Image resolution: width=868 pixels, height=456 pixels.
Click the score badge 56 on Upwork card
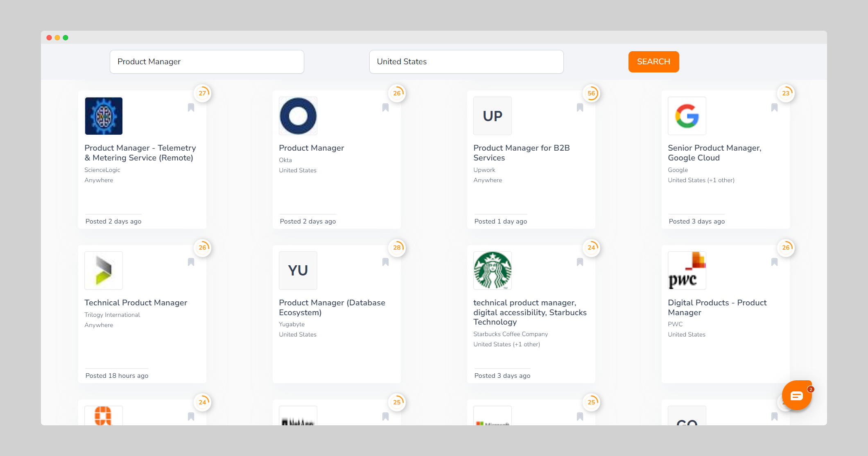coord(592,93)
